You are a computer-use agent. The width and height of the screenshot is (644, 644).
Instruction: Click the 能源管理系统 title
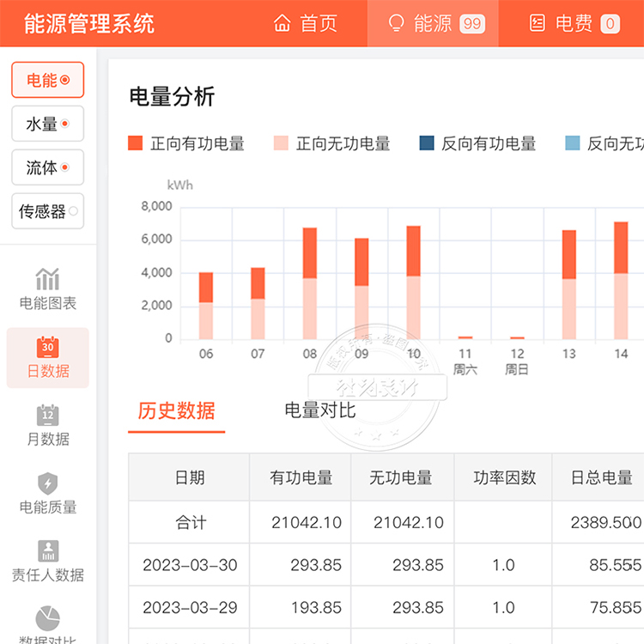point(89,23)
